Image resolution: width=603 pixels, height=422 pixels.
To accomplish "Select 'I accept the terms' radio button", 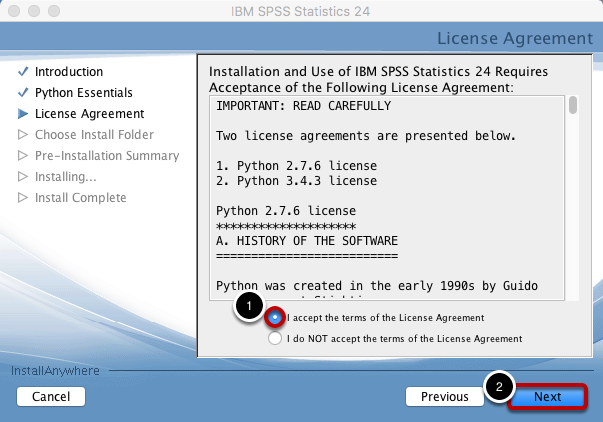I will pyautogui.click(x=275, y=317).
